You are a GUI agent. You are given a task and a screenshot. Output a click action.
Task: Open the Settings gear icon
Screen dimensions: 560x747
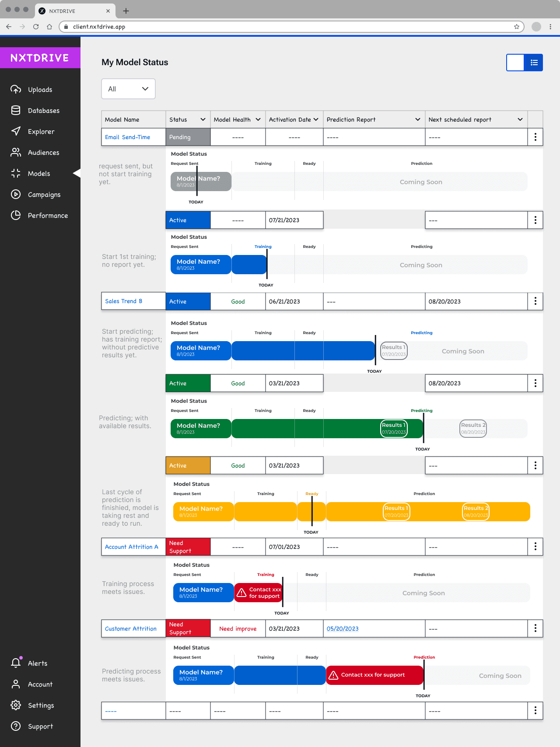(16, 705)
